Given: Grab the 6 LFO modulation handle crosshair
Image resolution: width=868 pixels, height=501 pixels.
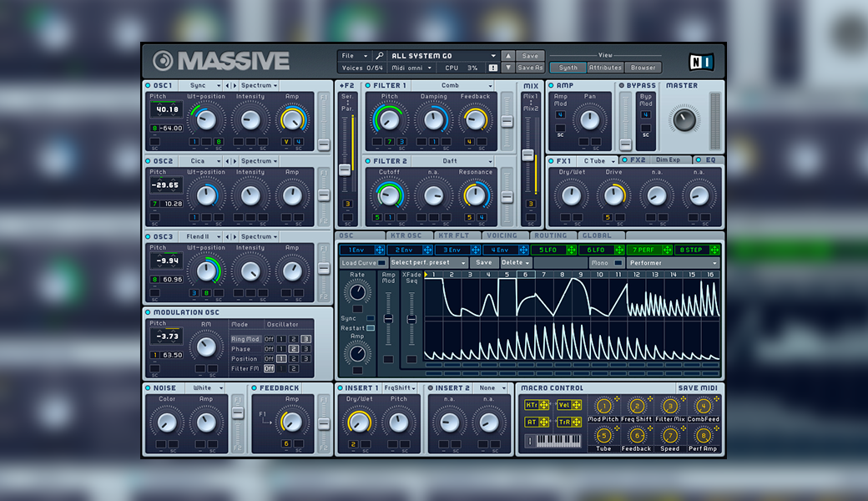Looking at the screenshot, I should 619,250.
